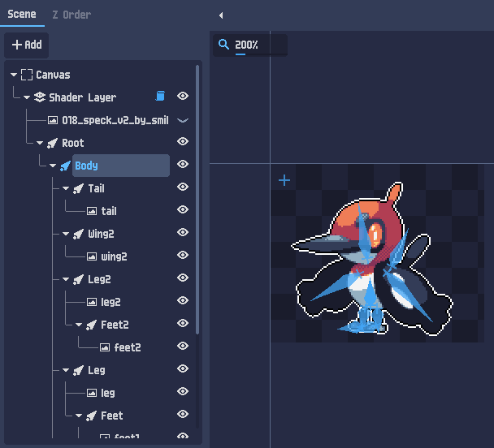Screen dimensions: 494x448
Task: Click the Wing2 bone icon
Action: [x=78, y=234]
